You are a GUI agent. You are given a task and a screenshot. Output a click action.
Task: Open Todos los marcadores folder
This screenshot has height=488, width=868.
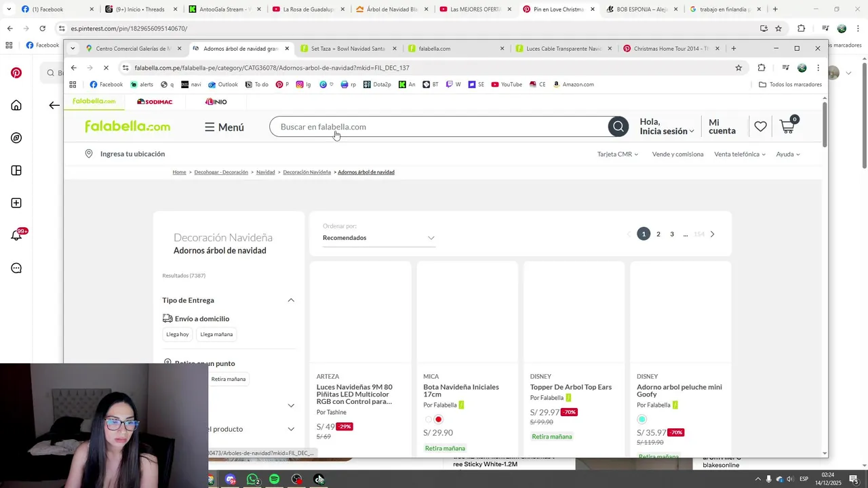point(790,85)
